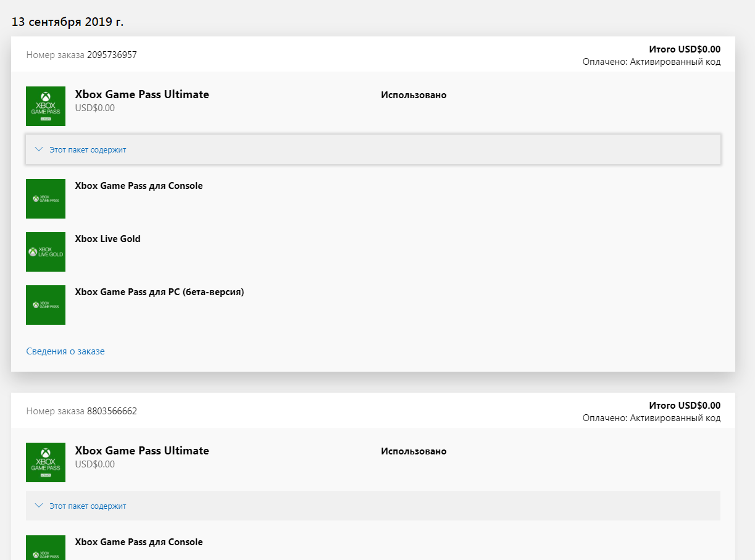Click USD$0.00 price under Ultimate in second order
755x560 pixels.
[x=94, y=464]
